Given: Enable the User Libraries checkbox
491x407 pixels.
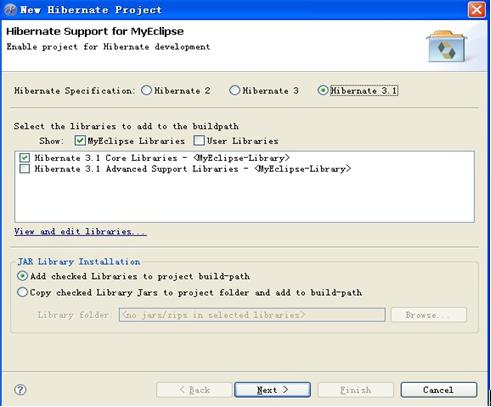Looking at the screenshot, I should pyautogui.click(x=199, y=141).
